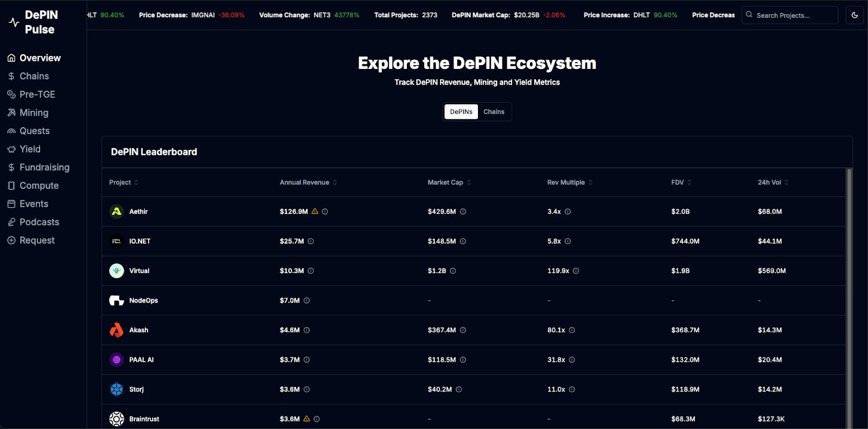Click Braintrust revenue warning triangle icon
The width and height of the screenshot is (868, 429).
click(307, 419)
